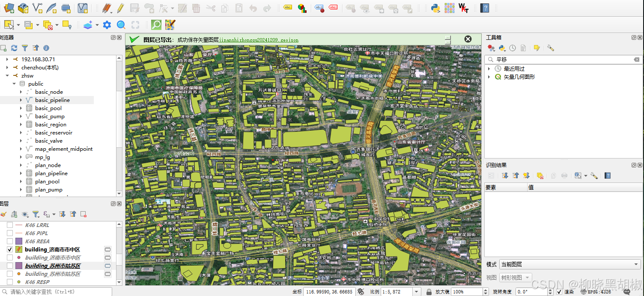
Task: Open the scale 1:5,872 dropdown
Action: pos(416,292)
